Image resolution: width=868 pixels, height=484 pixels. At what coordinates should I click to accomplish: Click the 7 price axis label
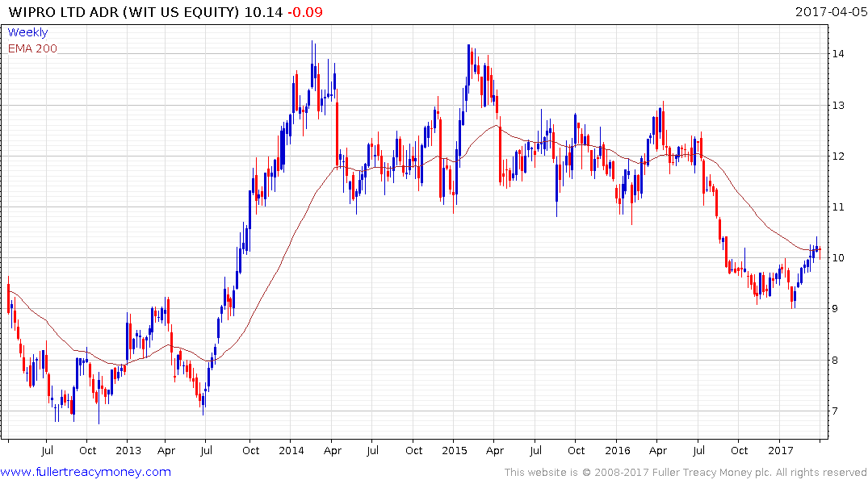click(x=835, y=411)
